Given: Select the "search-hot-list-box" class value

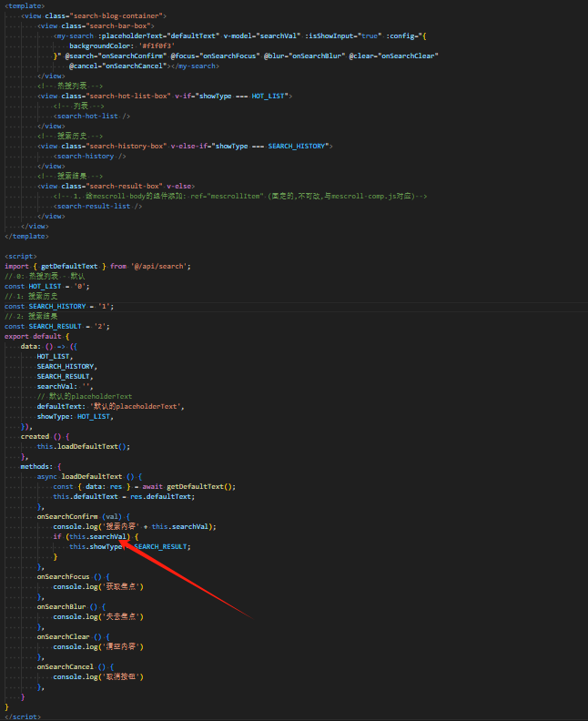Looking at the screenshot, I should tap(127, 96).
